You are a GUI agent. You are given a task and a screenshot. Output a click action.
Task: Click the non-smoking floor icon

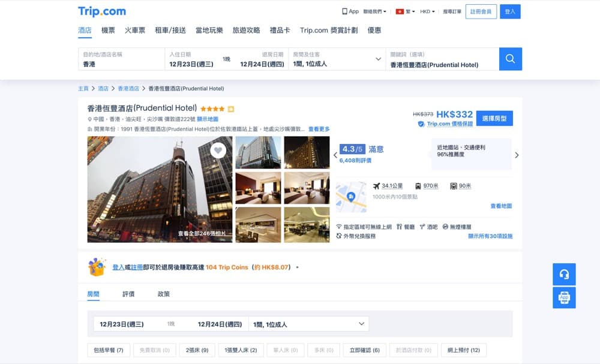click(445, 227)
